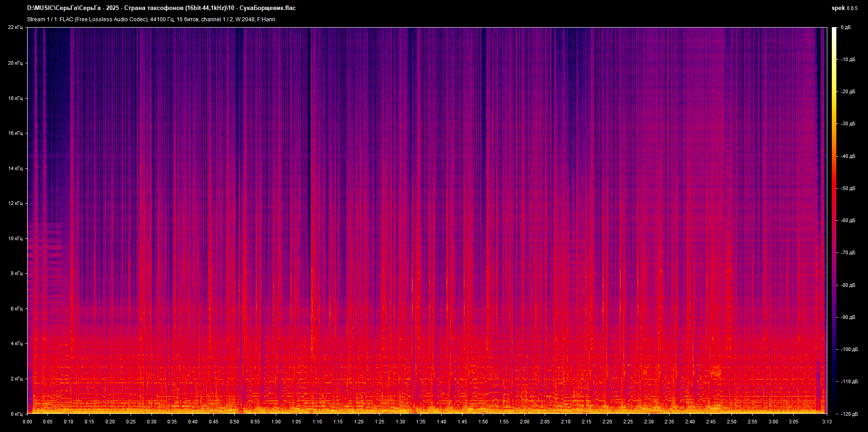Click the 1:10 time marker
The width and height of the screenshot is (868, 432).
tap(317, 422)
